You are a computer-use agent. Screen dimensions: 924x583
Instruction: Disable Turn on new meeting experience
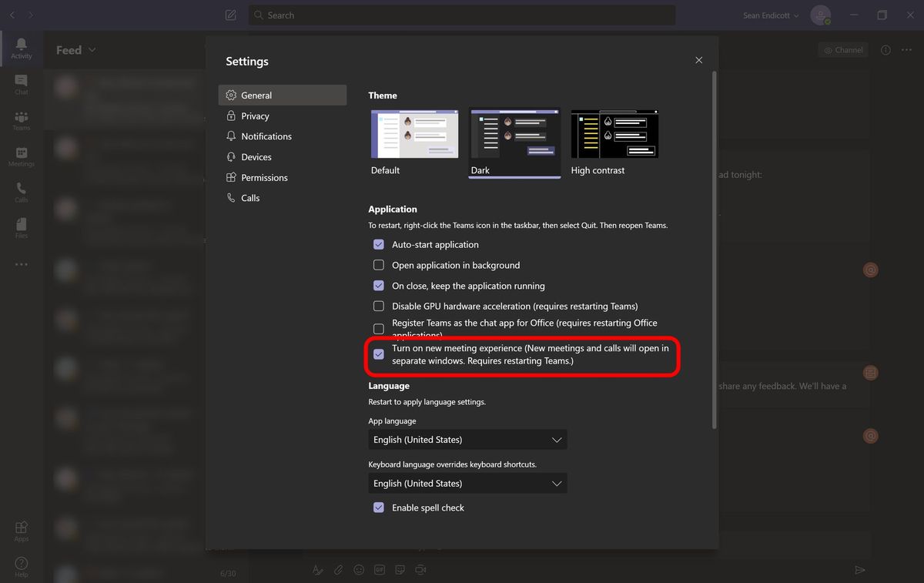click(x=378, y=353)
